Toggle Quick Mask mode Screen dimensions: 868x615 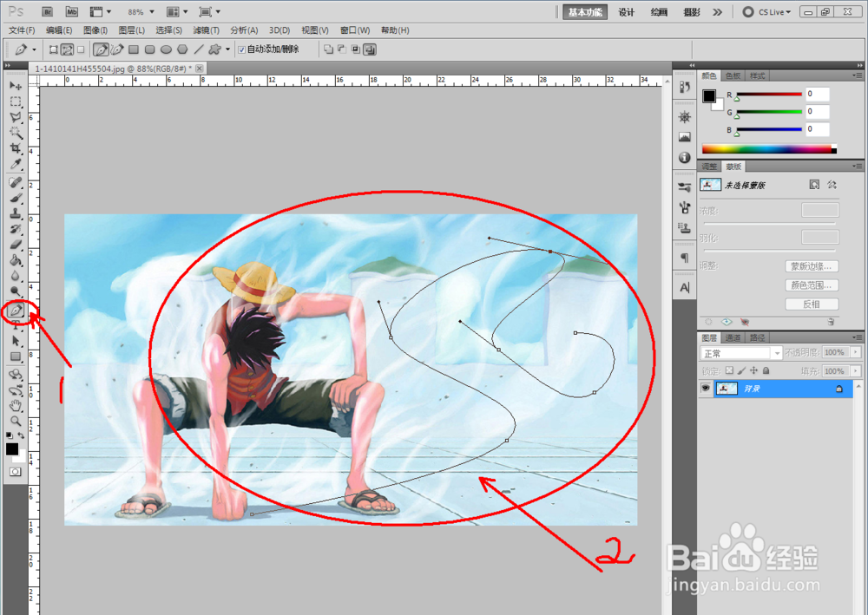click(16, 472)
